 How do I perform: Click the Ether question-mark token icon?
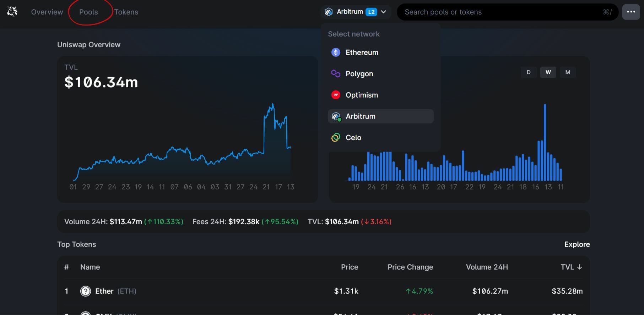pyautogui.click(x=86, y=291)
